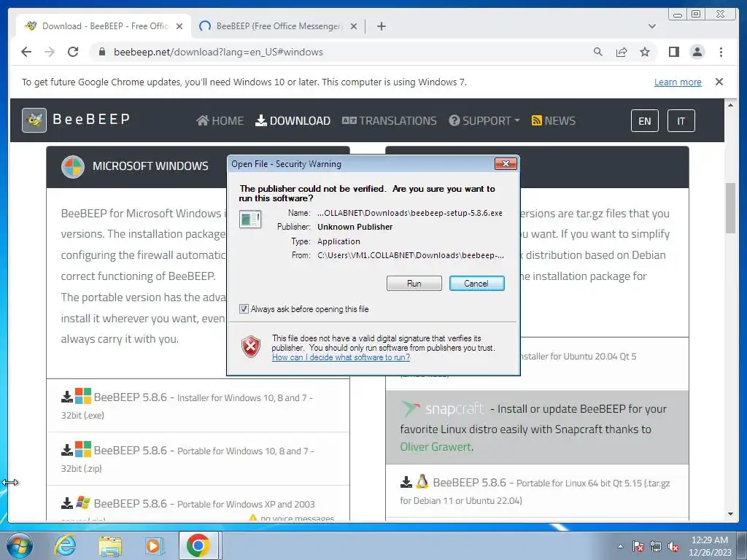Viewport: 747px width, 560px height.
Task: Switch to the Download - BeeBEEP tab
Action: click(104, 26)
